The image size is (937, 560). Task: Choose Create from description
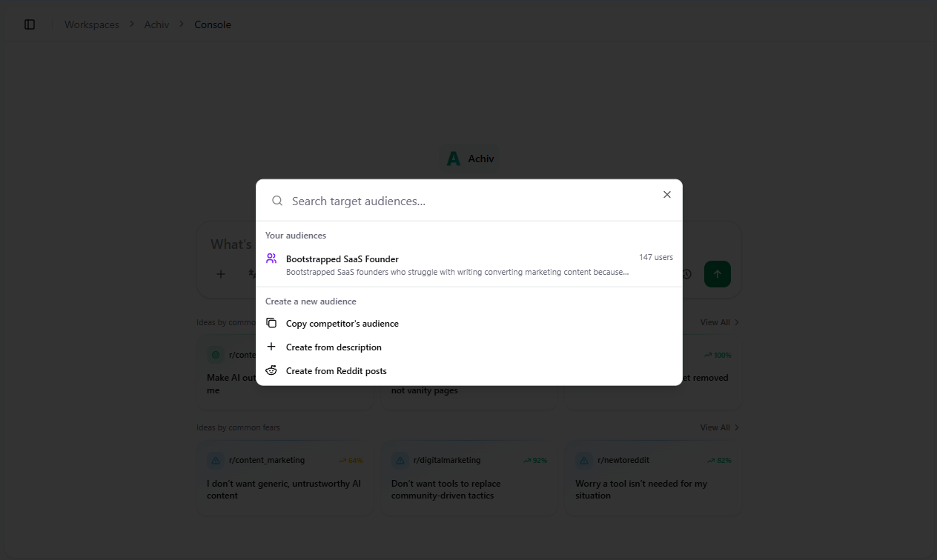coord(469,347)
